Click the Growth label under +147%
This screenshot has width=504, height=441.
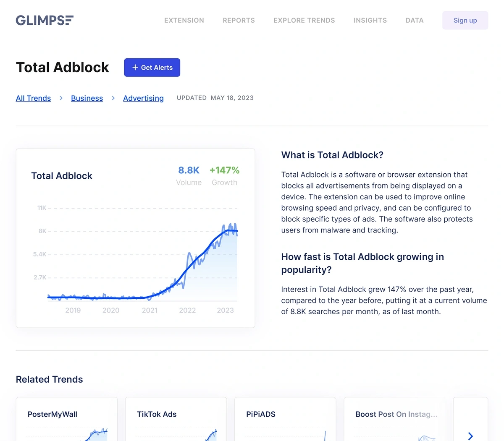224,183
